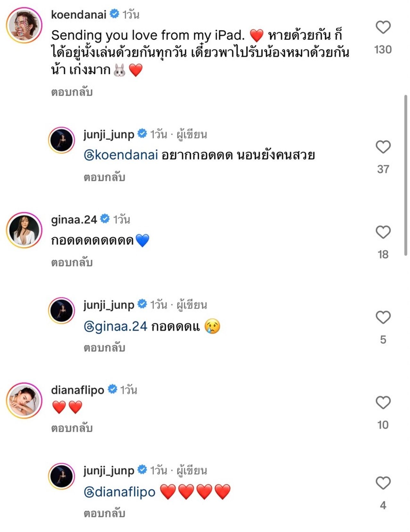Like koendanai's comment with heart icon
The height and width of the screenshot is (532, 410).
pos(383,27)
